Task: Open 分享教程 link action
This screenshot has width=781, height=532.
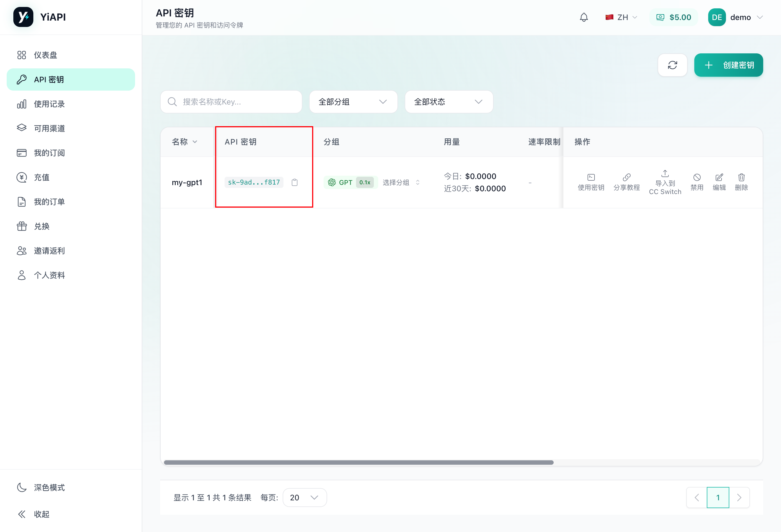Action: [626, 182]
